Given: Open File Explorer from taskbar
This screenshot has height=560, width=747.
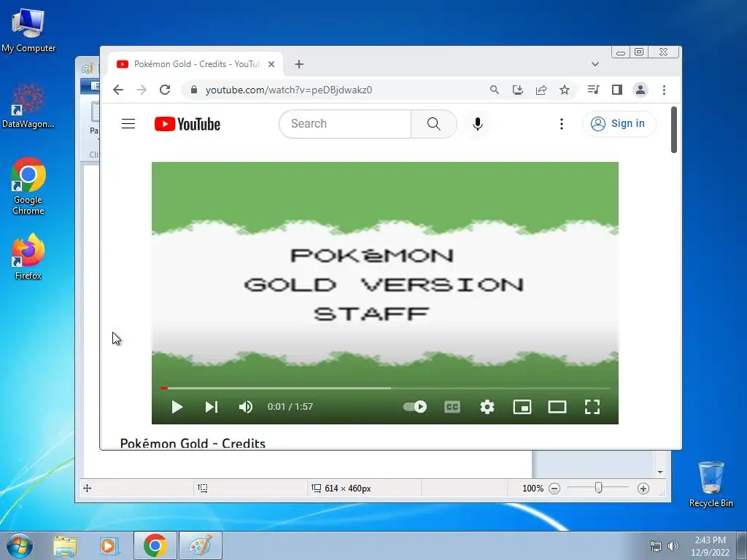Looking at the screenshot, I should [x=65, y=545].
